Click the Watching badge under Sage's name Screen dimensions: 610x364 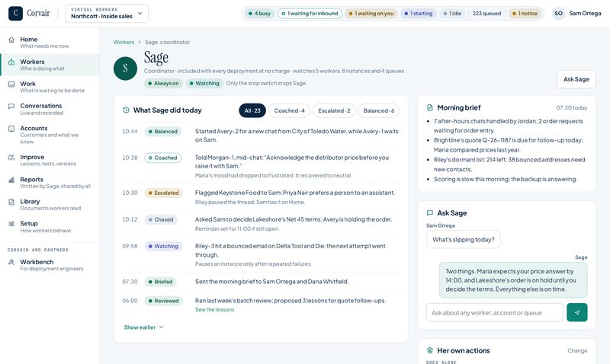[204, 83]
